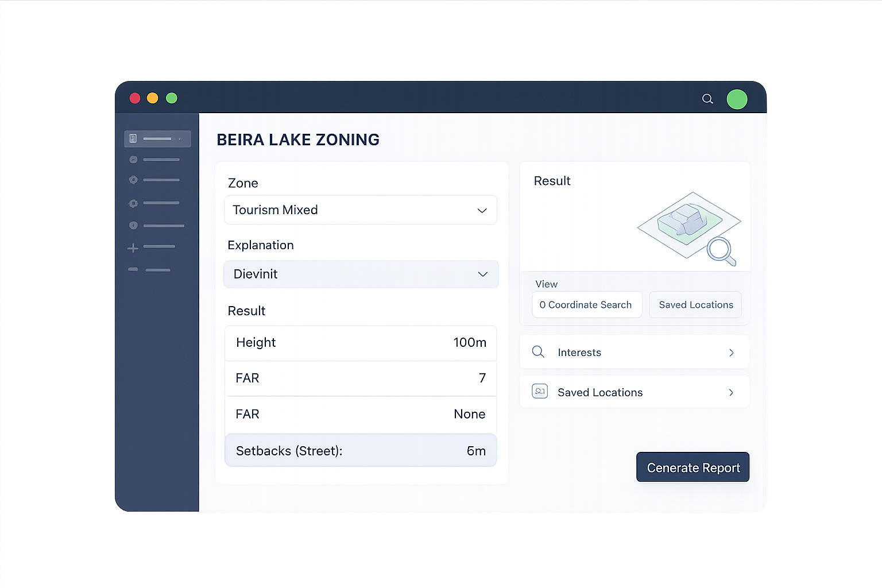882x588 pixels.
Task: Click the Interests magnifier icon
Action: coord(538,351)
